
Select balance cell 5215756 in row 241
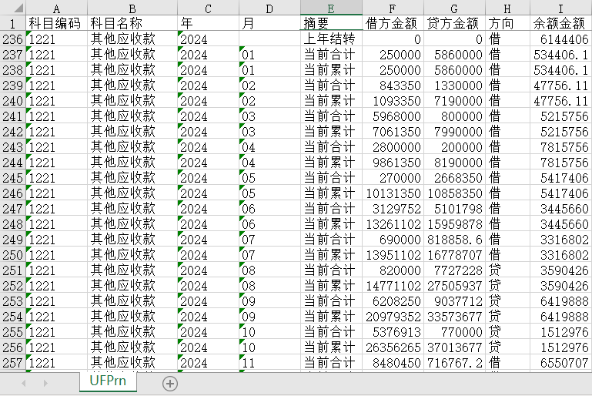tap(561, 116)
